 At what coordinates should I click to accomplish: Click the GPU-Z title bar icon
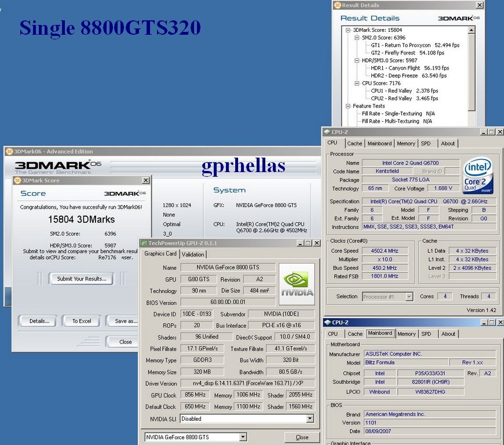pos(144,243)
